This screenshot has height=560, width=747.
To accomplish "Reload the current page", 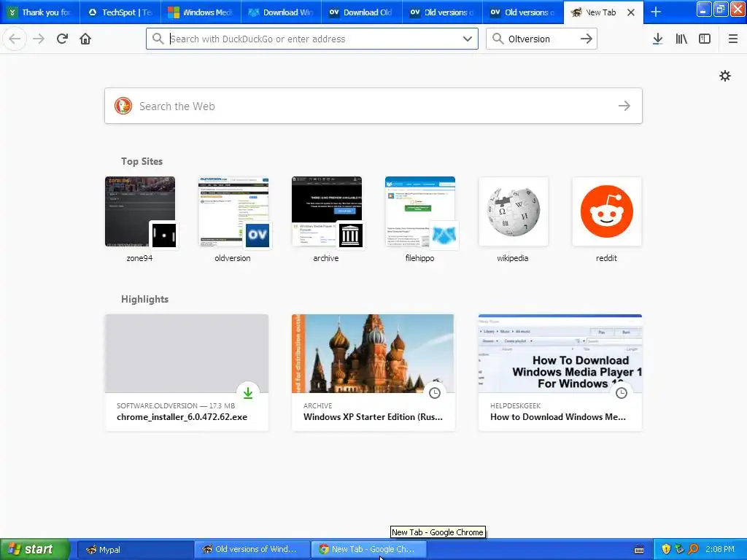I will [x=62, y=39].
